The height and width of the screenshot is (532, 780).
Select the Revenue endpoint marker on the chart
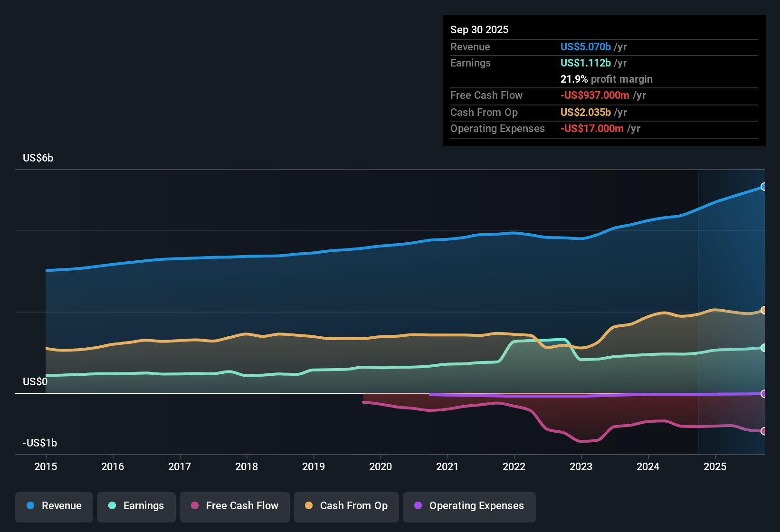[x=764, y=186]
